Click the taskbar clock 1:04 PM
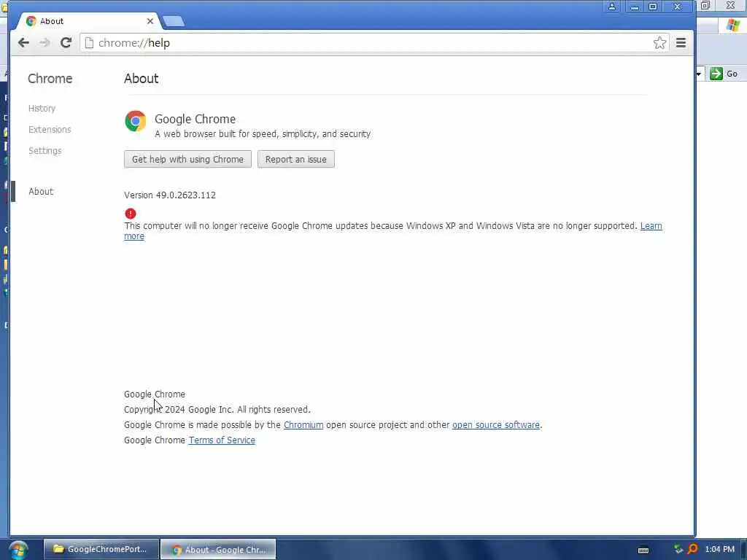This screenshot has height=560, width=747. (720, 549)
